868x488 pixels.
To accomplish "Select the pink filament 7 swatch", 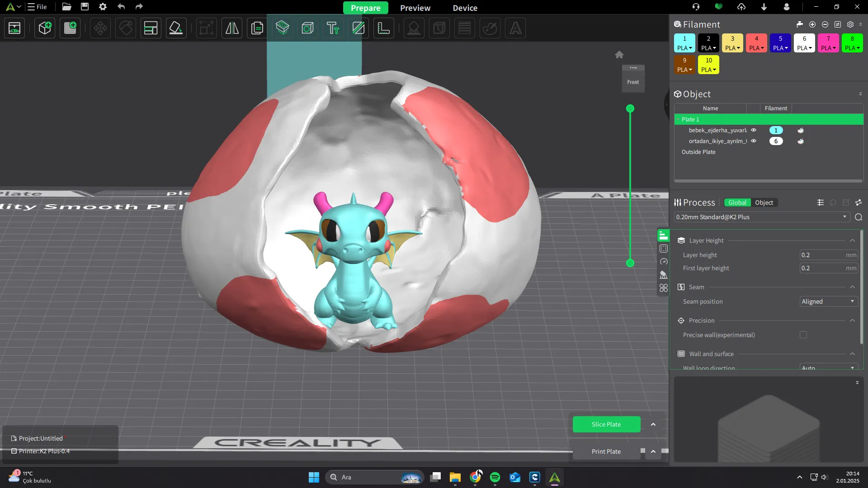I will 828,43.
